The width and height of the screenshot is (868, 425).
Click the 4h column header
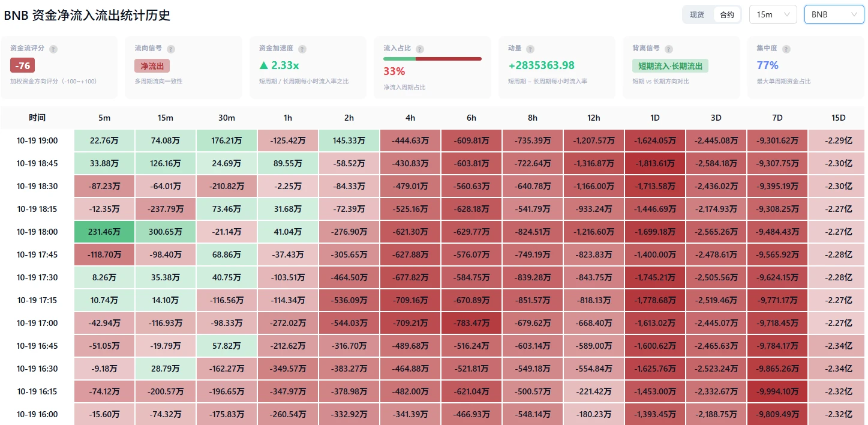410,118
